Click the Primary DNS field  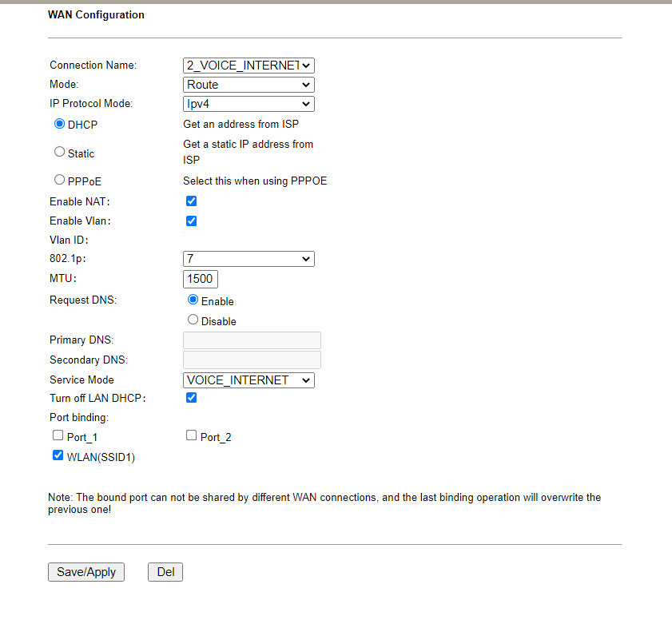click(252, 340)
